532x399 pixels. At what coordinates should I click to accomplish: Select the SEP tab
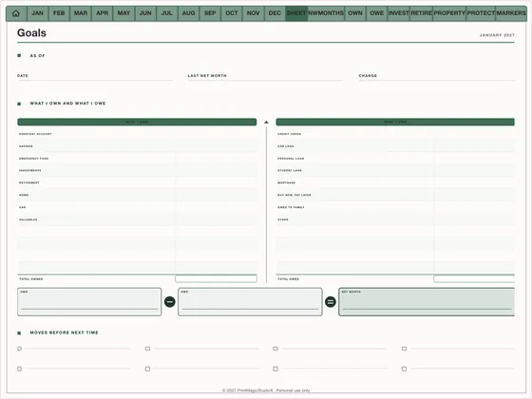[210, 13]
